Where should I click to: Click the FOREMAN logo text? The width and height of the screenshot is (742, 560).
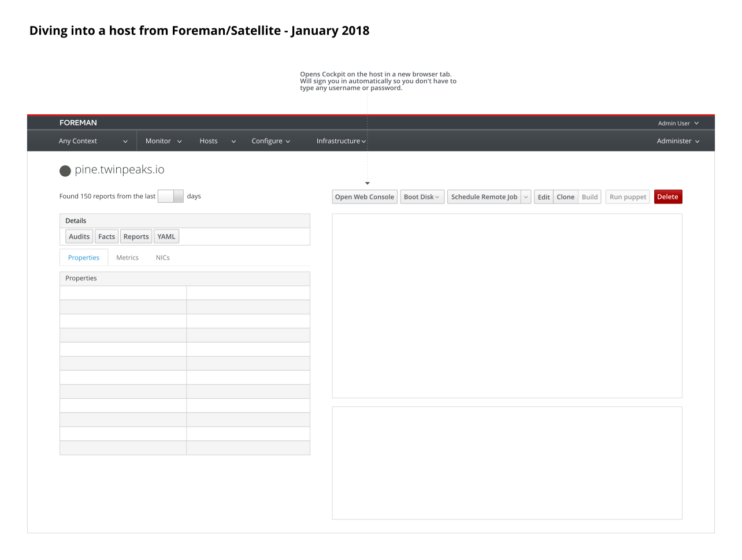[78, 123]
